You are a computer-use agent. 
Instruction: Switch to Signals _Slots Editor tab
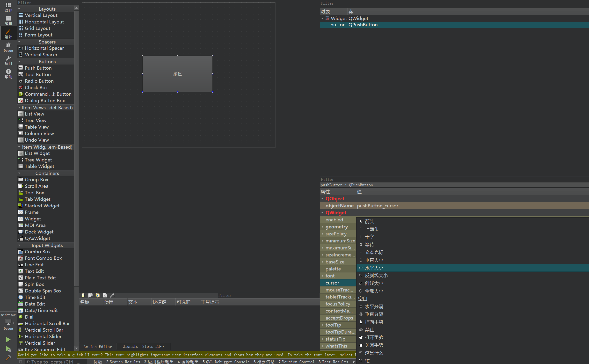143,346
